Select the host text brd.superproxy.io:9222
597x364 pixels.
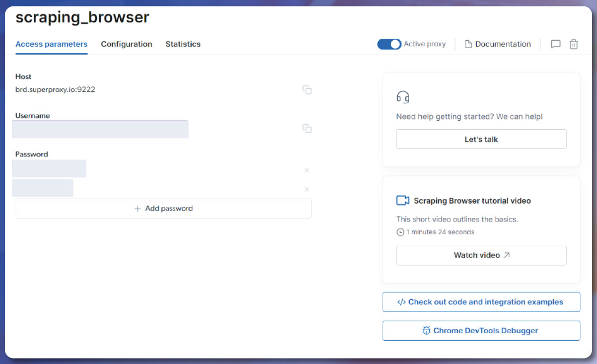tap(55, 90)
